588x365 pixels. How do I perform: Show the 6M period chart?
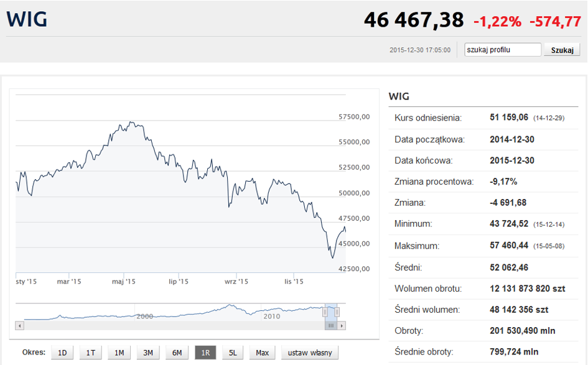coord(177,353)
